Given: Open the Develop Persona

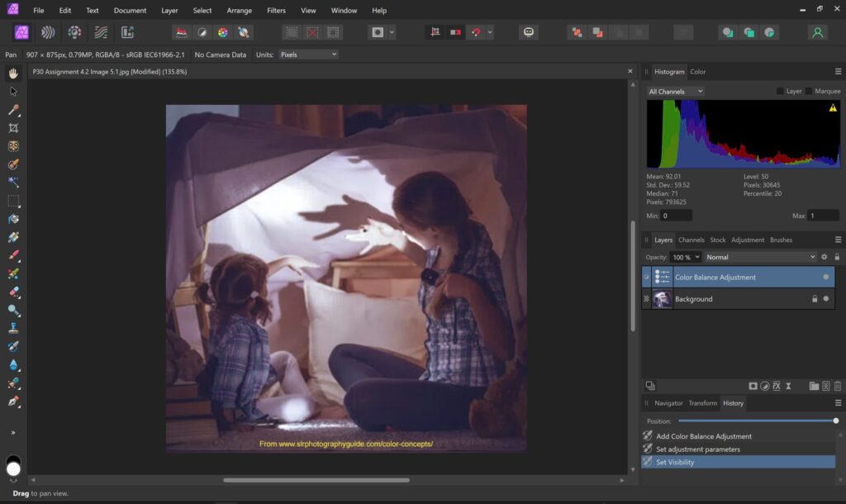Looking at the screenshot, I should click(x=74, y=32).
